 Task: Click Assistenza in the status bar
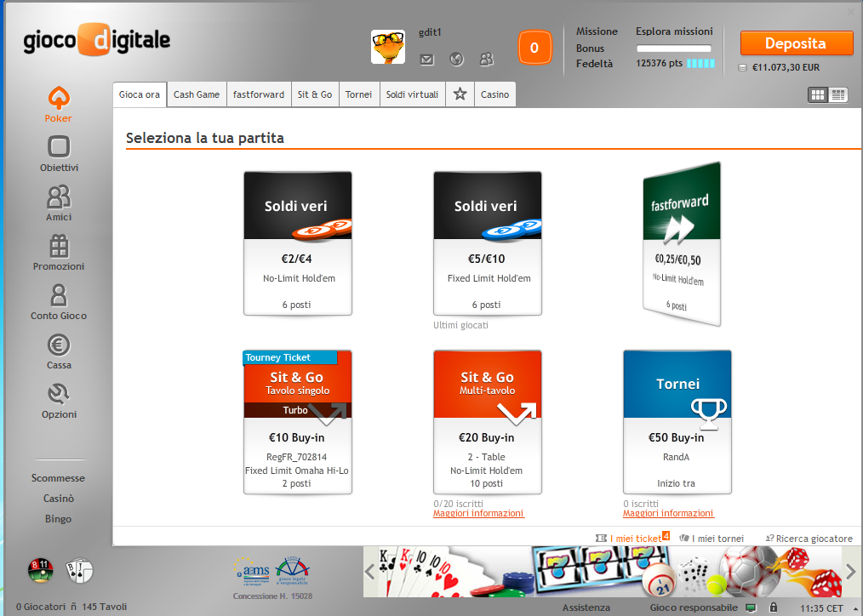pyautogui.click(x=586, y=607)
